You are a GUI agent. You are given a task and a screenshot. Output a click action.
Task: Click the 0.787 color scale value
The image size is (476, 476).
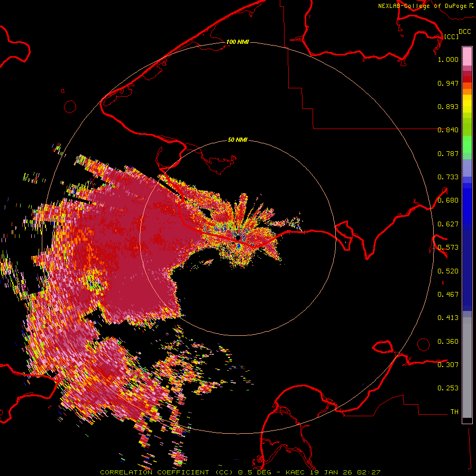[448, 153]
